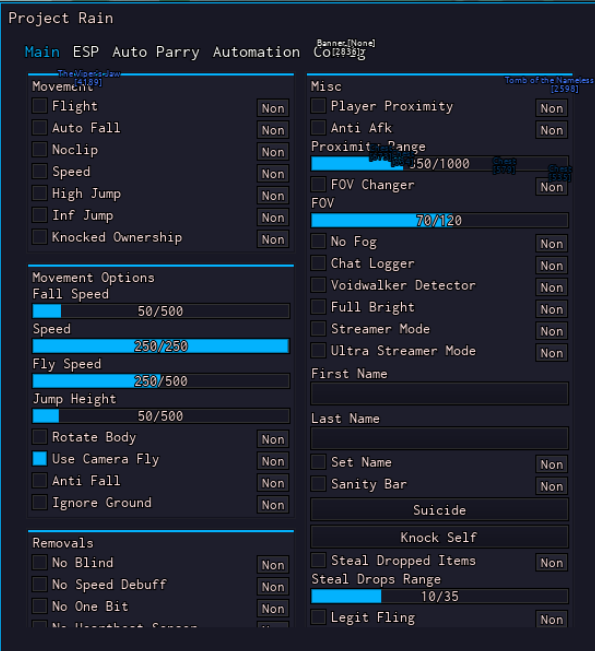
Task: Enable Anti Fall checkbox
Action: pos(39,480)
